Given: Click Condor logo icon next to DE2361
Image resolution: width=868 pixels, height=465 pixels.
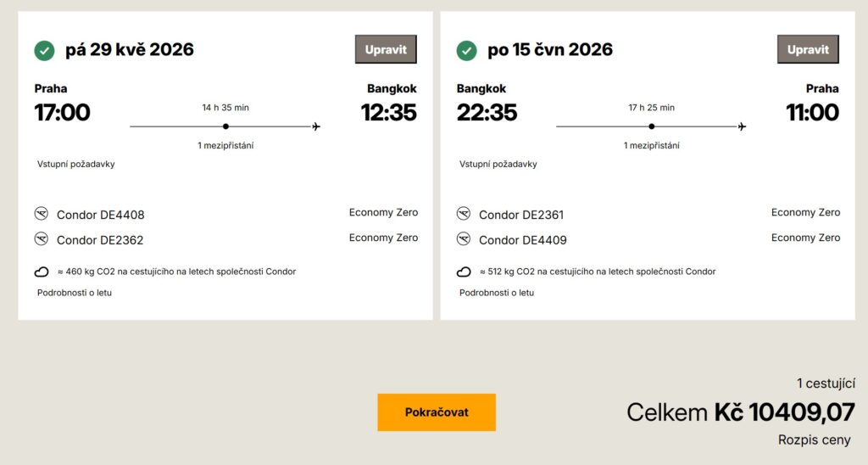Looking at the screenshot, I should coord(464,214).
